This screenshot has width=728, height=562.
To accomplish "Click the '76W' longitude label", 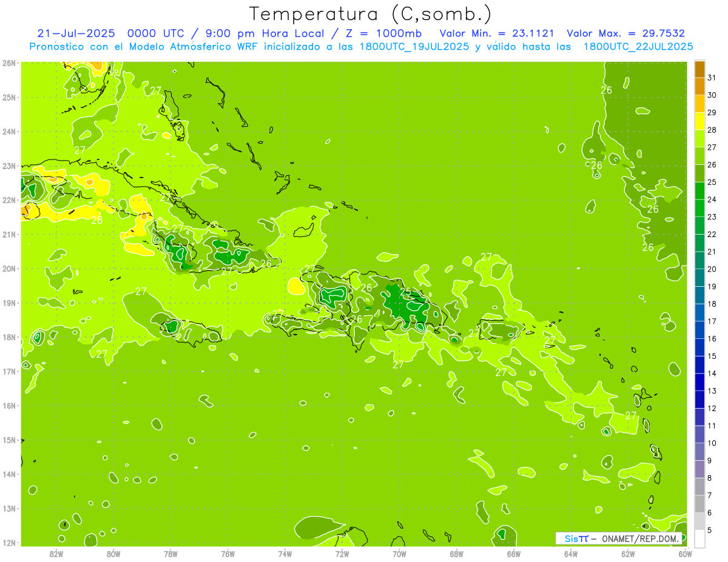I will (227, 554).
